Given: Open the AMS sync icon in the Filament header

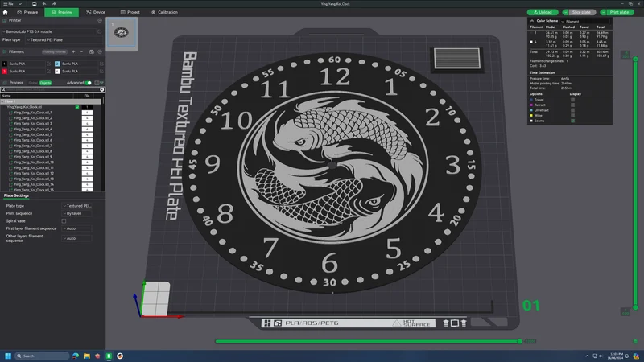Looking at the screenshot, I should (x=92, y=51).
